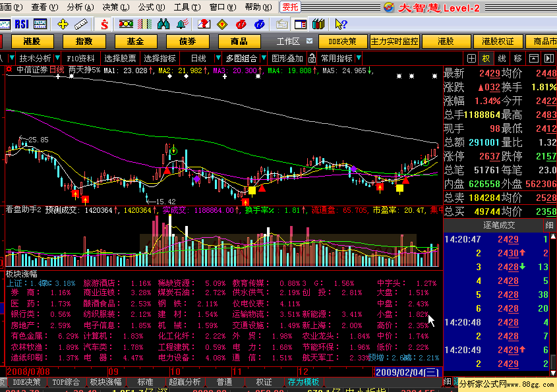Viewport: 557px width, 392px height.
Task: Click the 图形叠加 button
Action: coord(287,58)
